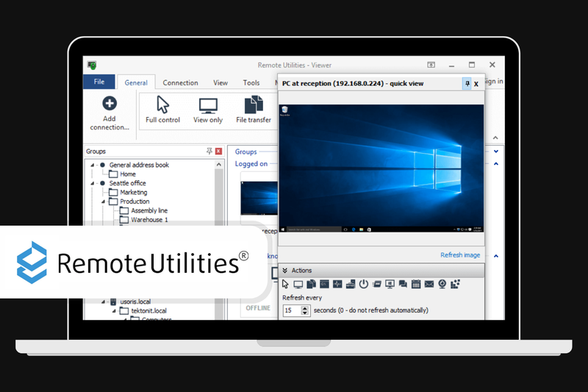Click the Groups tree scroll up arrow

[219, 165]
